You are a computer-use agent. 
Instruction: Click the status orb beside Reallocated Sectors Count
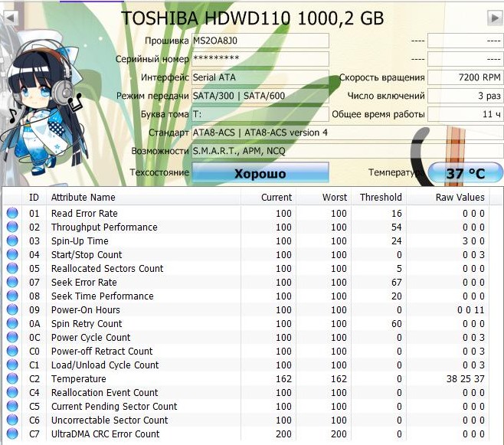(x=12, y=268)
